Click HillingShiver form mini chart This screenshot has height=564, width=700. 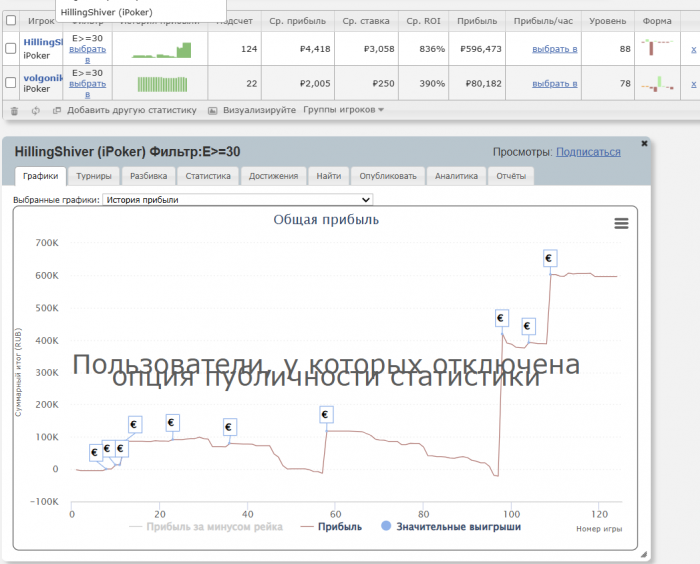tap(657, 47)
